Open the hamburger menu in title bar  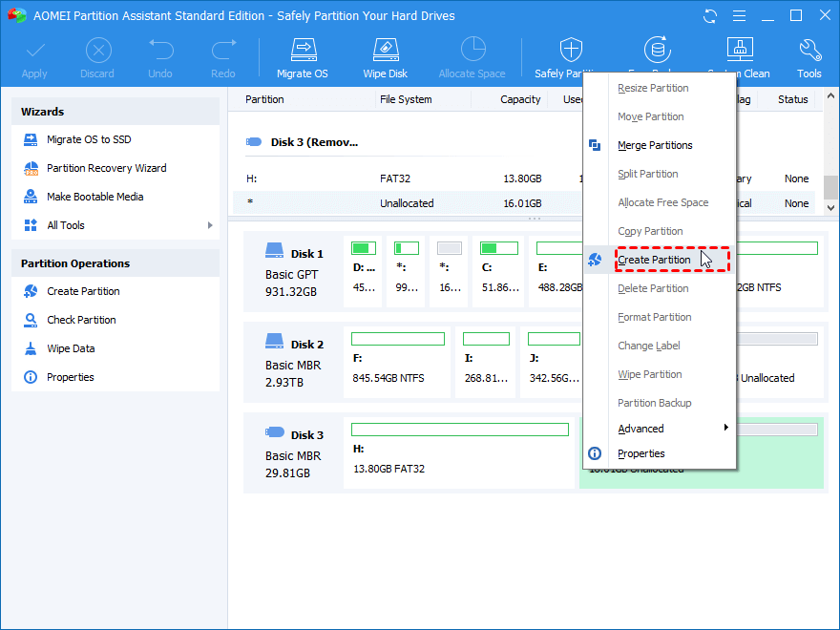[739, 16]
